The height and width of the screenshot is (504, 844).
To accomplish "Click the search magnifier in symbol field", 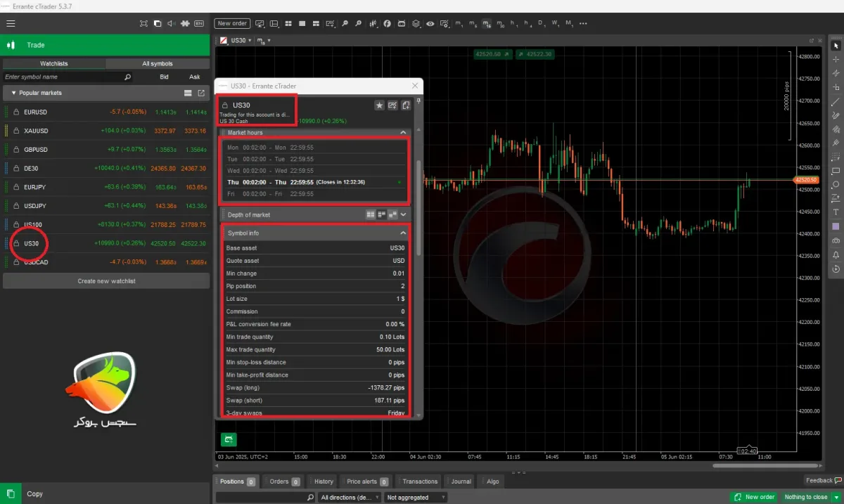I will 127,77.
